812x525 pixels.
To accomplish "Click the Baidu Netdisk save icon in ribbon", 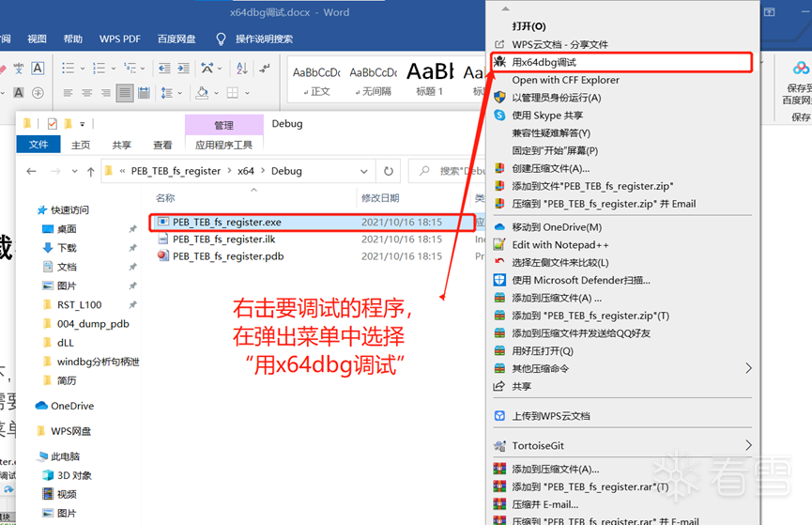I will click(x=801, y=68).
